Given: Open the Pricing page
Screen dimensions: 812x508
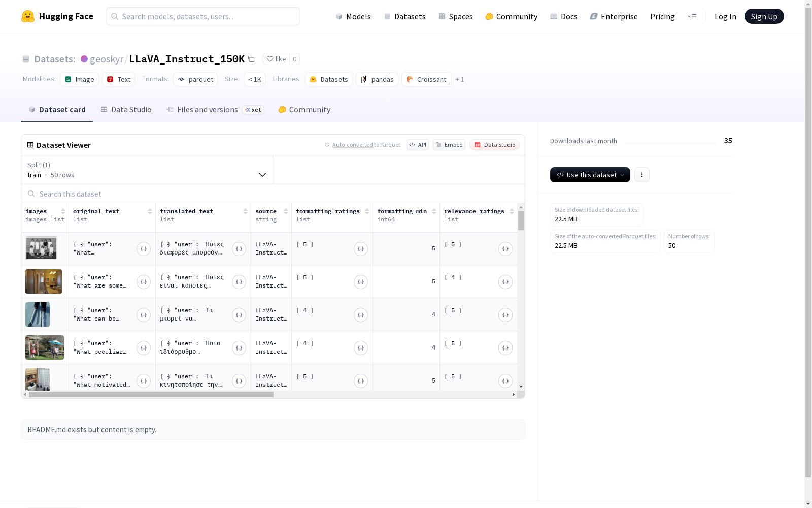Looking at the screenshot, I should (662, 16).
